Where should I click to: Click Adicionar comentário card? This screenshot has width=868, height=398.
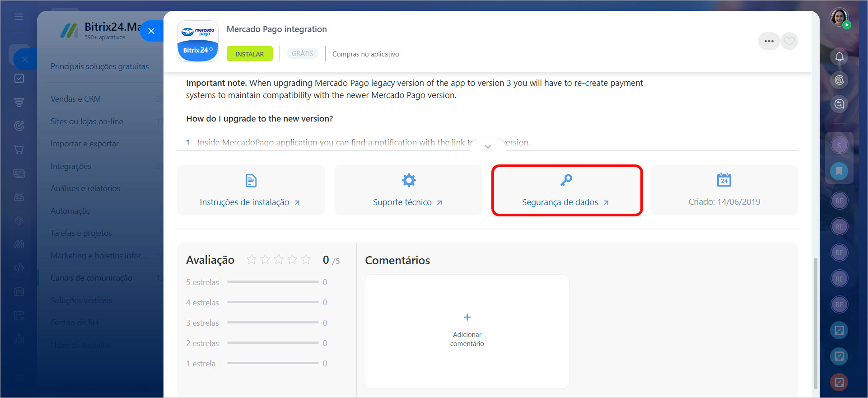coord(467,331)
